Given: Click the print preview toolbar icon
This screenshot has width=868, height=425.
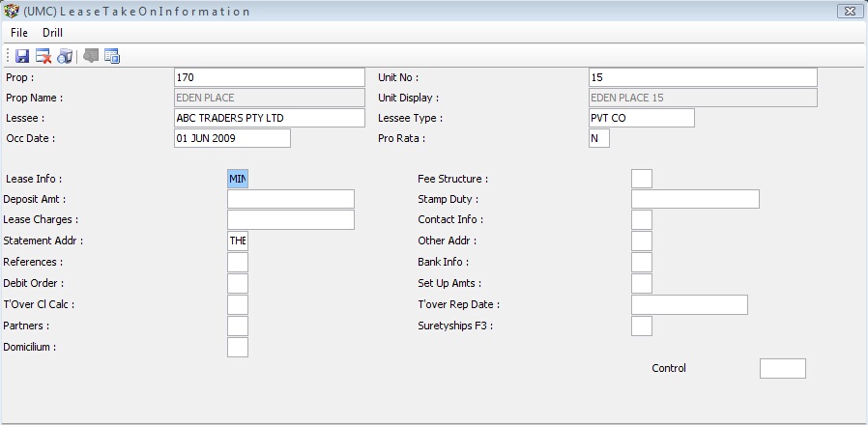Looking at the screenshot, I should 65,56.
